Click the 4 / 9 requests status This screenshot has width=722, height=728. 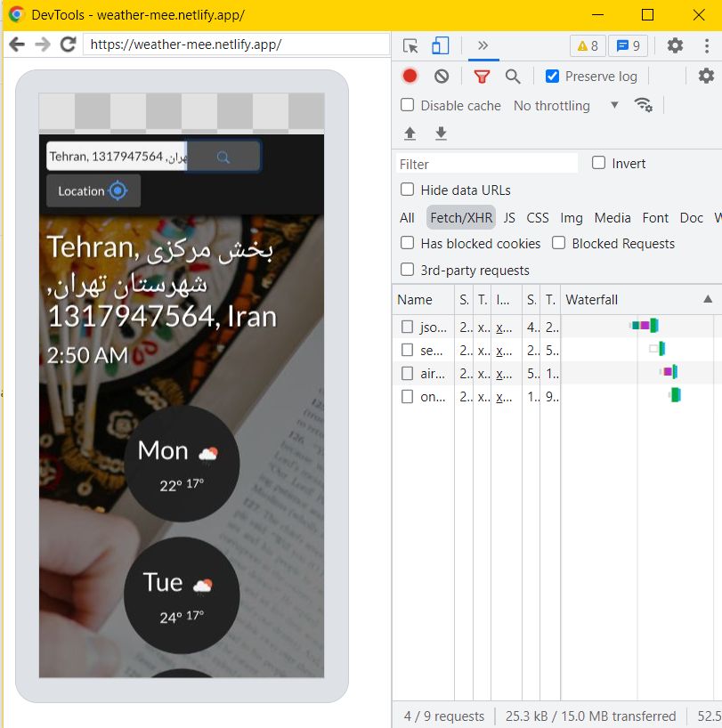[x=444, y=716]
